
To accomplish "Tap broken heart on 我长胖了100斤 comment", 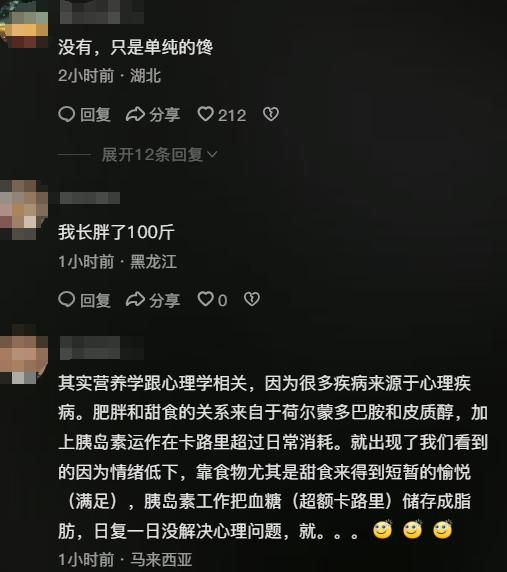I will [252, 299].
